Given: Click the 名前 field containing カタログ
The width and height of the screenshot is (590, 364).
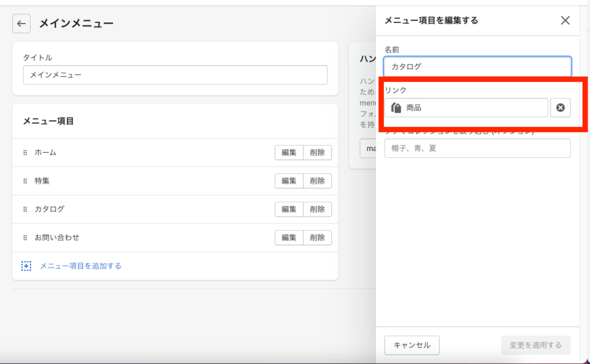Looking at the screenshot, I should click(477, 66).
